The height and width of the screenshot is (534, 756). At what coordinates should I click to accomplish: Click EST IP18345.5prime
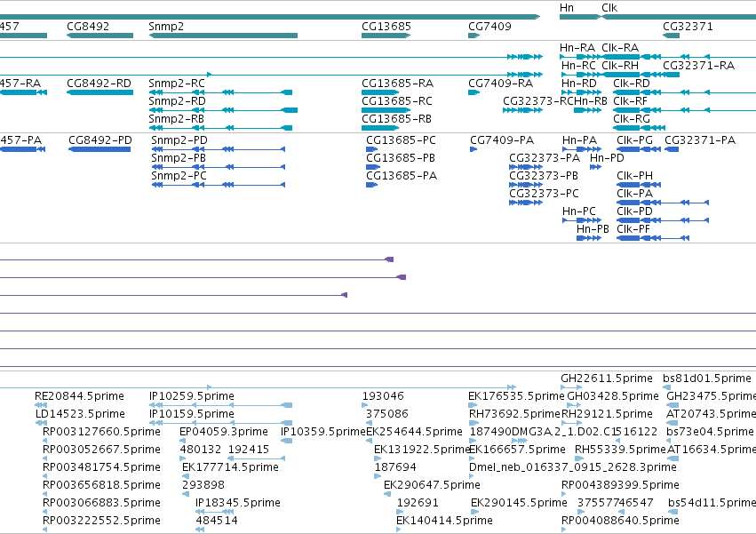pyautogui.click(x=238, y=503)
